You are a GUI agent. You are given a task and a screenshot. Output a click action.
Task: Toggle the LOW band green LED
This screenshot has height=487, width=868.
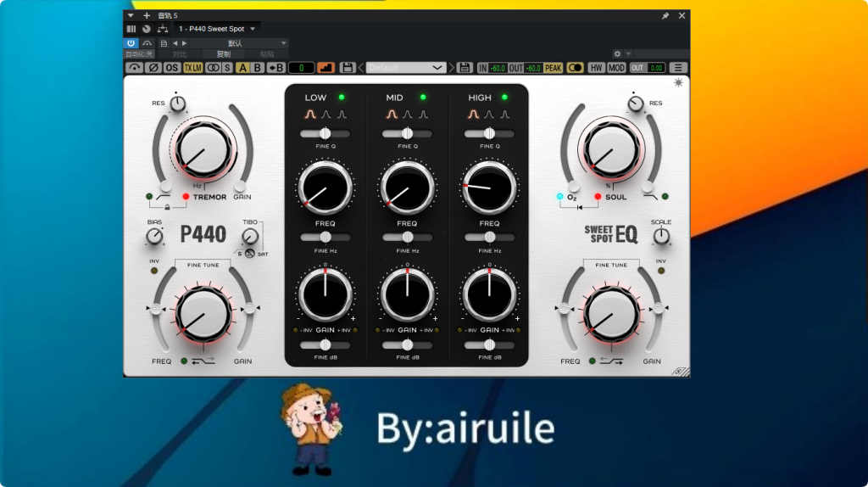[x=342, y=97]
